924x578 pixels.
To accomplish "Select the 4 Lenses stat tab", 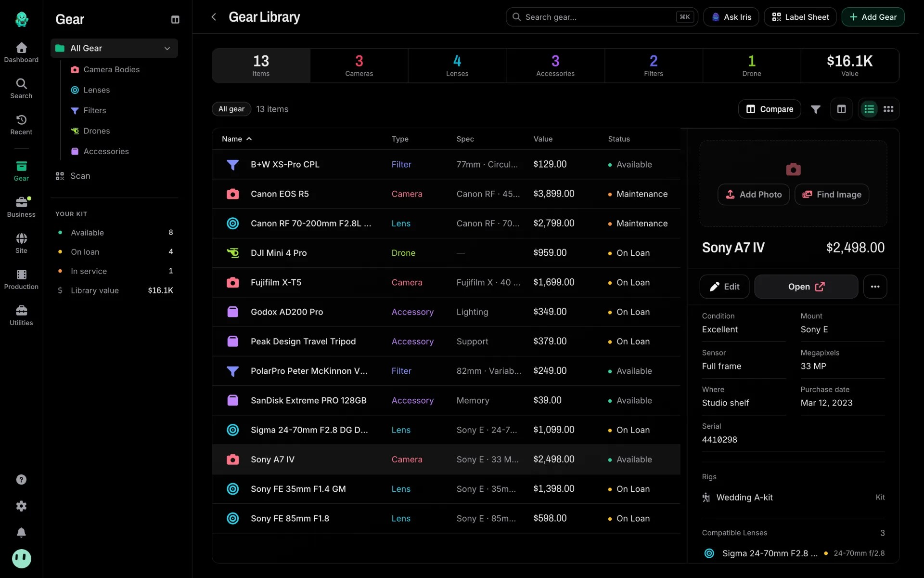I will tap(457, 66).
